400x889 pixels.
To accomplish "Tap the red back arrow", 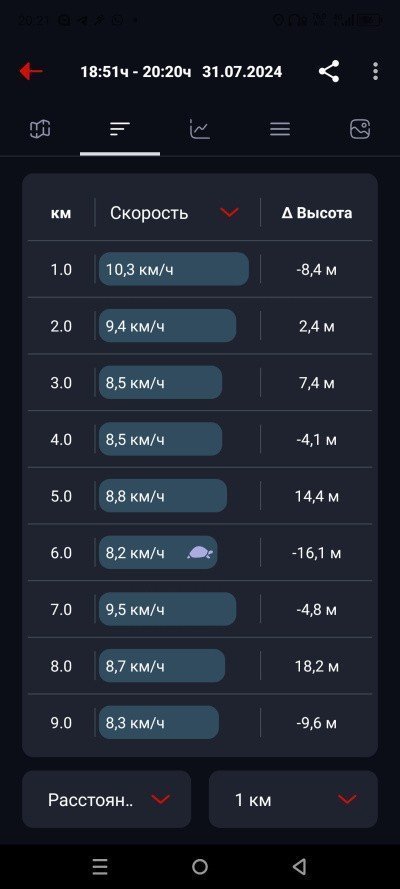I will (31, 71).
